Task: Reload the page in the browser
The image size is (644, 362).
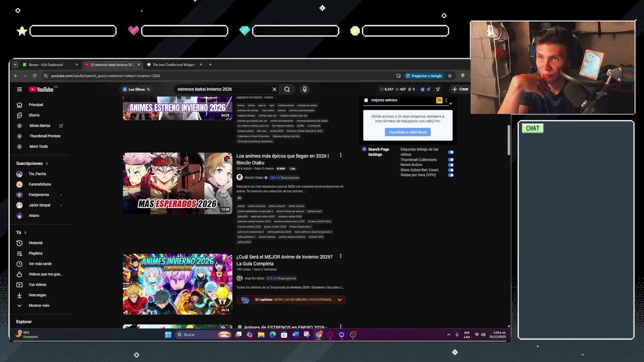Action: coord(34,76)
